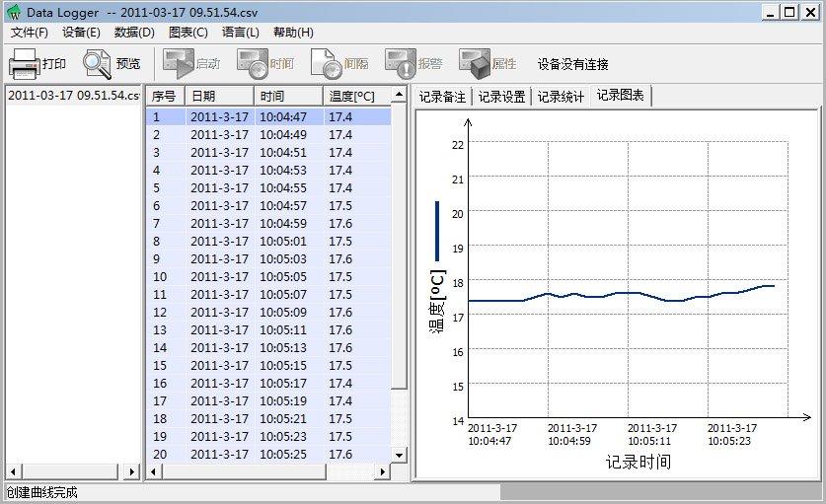Image resolution: width=826 pixels, height=504 pixels.
Task: Click table horizontal scroll left arrow
Action: click(x=153, y=471)
